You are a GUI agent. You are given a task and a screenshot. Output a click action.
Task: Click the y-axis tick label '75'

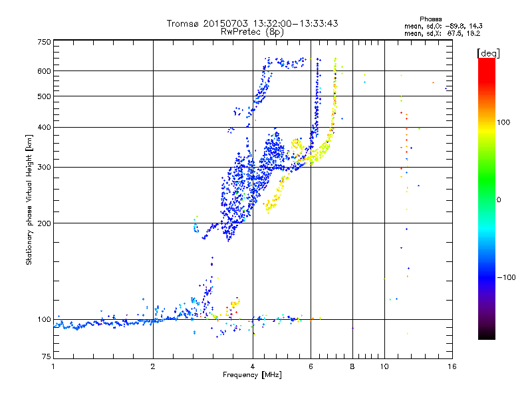(47, 356)
